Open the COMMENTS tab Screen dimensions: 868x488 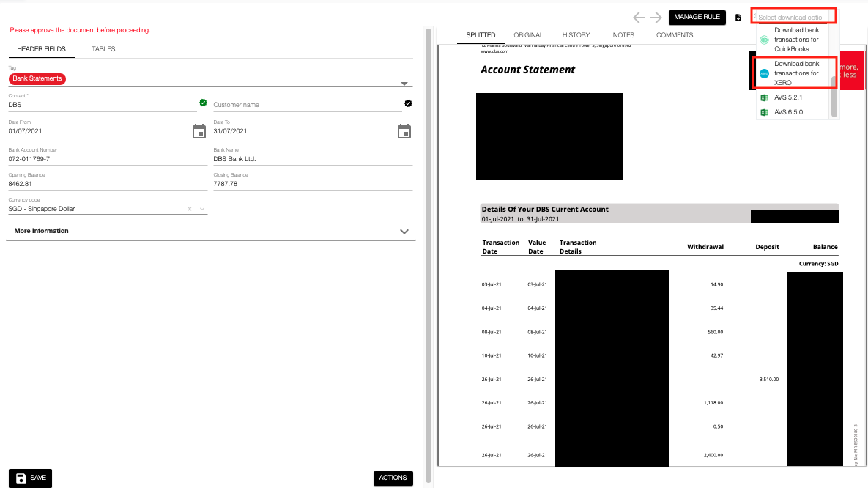pos(675,35)
